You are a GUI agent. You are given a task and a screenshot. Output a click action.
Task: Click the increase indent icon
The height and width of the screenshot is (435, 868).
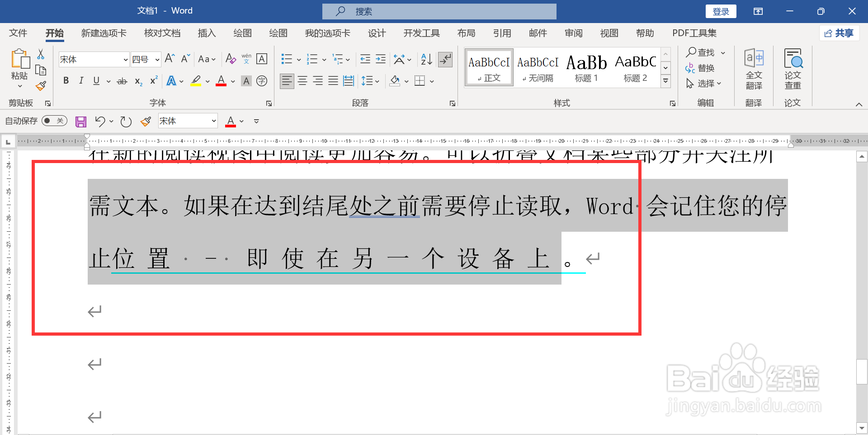(x=381, y=59)
